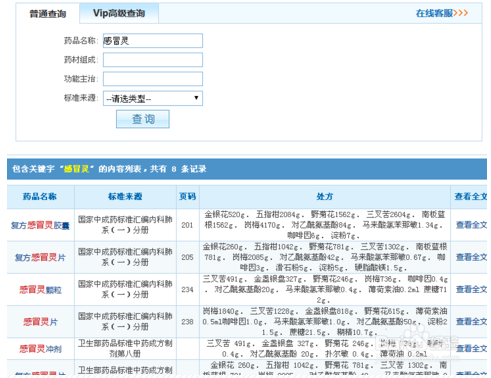Open the 感冒灵颗粒 drug link
The width and height of the screenshot is (491, 378).
tap(40, 290)
